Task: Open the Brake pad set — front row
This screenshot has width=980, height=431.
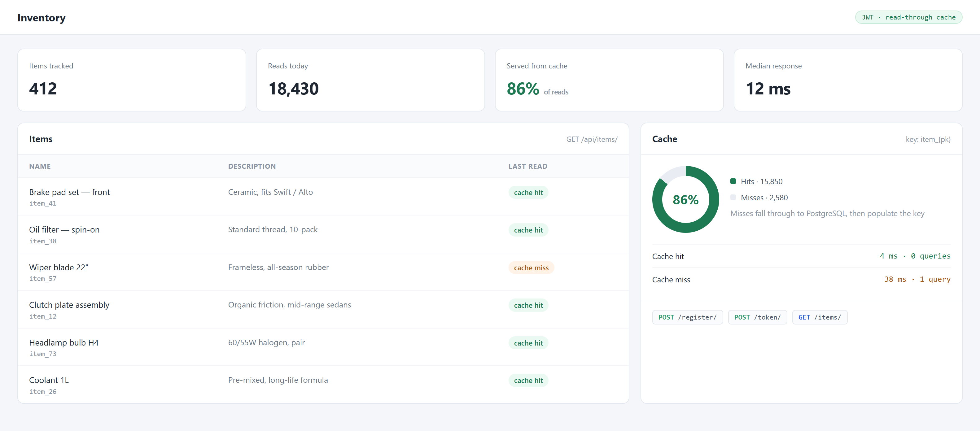Action: click(x=323, y=197)
